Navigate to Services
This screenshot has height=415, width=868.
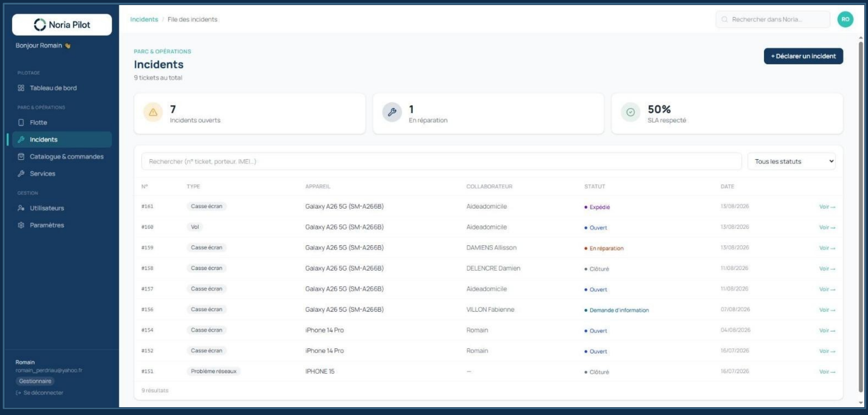pos(62,173)
